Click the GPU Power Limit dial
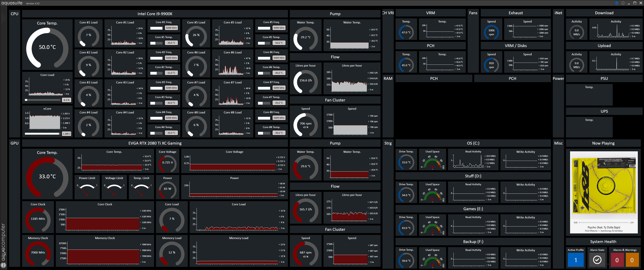Screen dimensions: 644x270 pyautogui.click(x=87, y=189)
